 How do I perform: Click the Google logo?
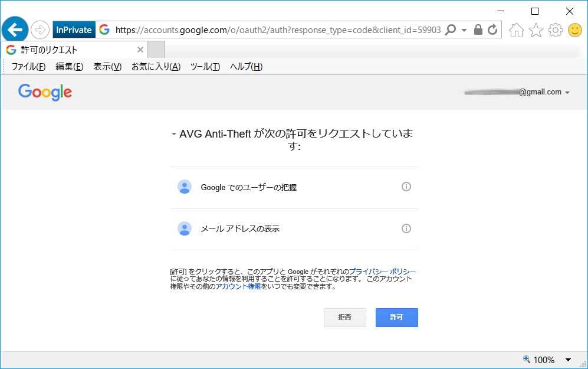[45, 92]
